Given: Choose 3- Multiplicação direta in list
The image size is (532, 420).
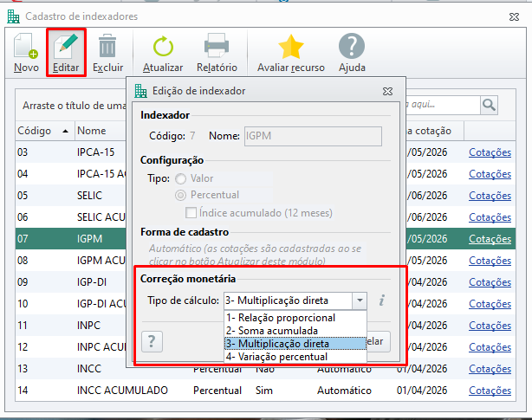Looking at the screenshot, I should pyautogui.click(x=295, y=344).
